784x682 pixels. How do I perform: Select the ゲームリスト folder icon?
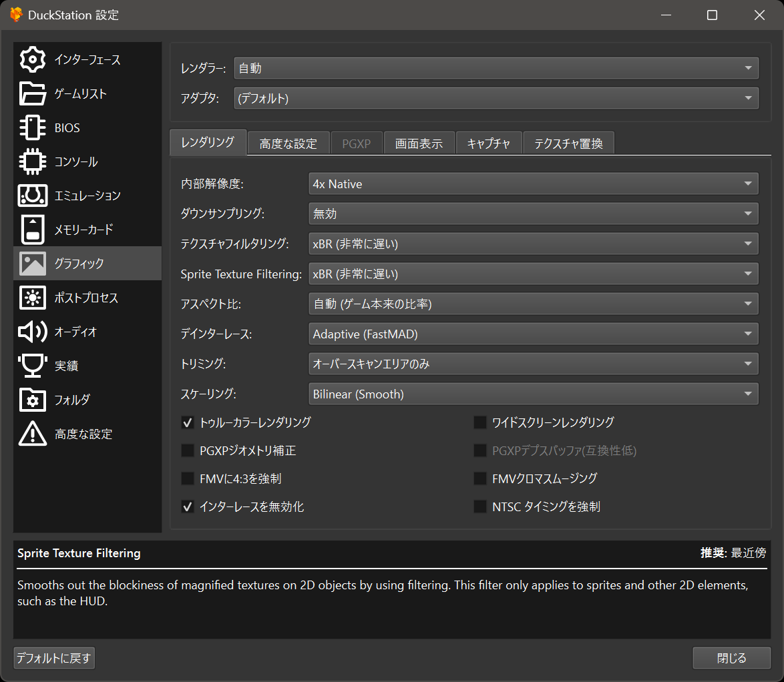[x=33, y=93]
